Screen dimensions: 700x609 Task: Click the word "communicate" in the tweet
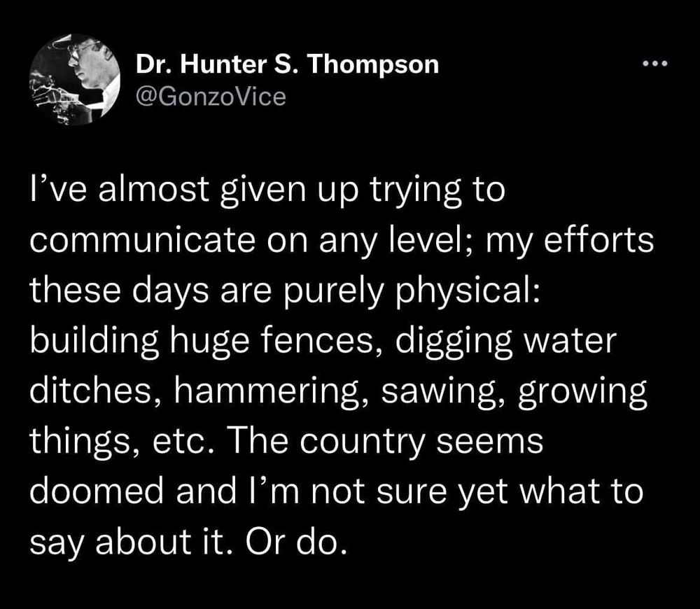[144, 240]
